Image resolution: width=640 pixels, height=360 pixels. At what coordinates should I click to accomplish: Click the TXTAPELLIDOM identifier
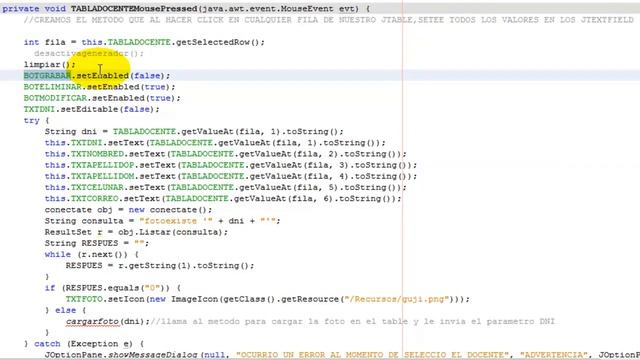tap(102, 176)
